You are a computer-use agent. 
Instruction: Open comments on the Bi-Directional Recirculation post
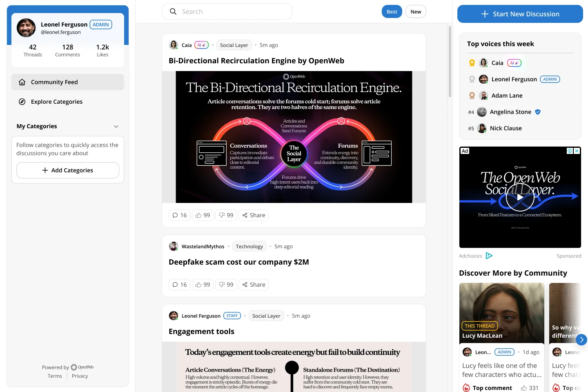click(x=179, y=215)
